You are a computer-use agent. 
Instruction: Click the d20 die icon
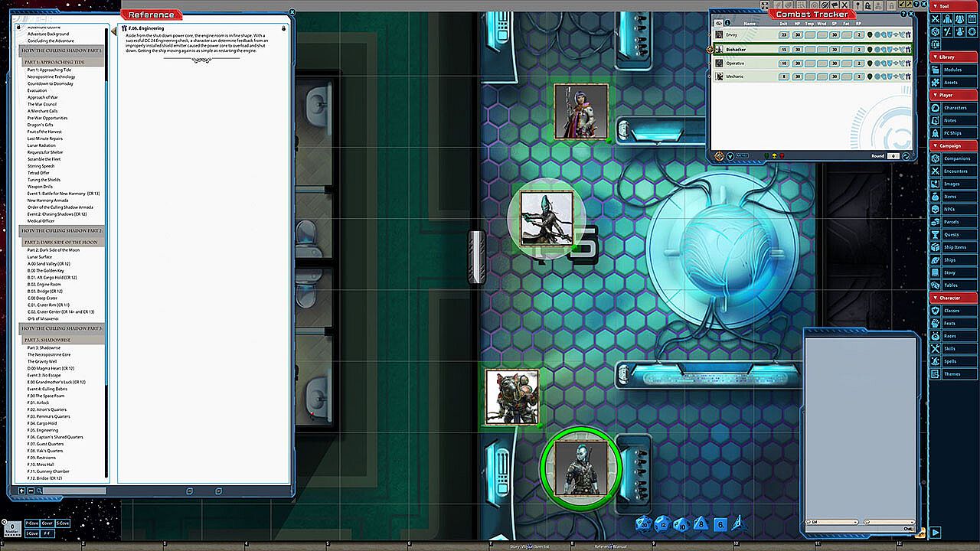point(643,523)
